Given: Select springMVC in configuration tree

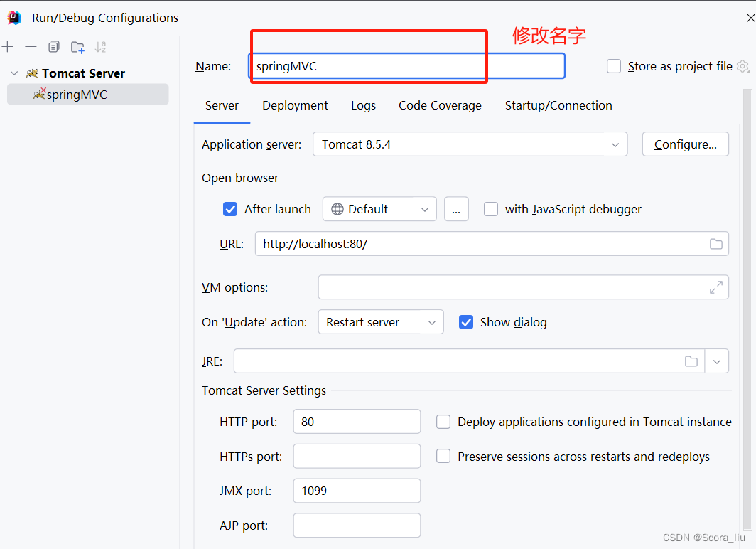Looking at the screenshot, I should pos(88,95).
